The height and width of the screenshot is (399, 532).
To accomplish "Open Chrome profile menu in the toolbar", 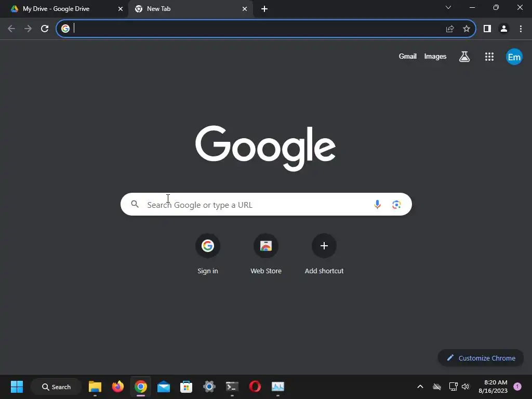I will coord(504,29).
